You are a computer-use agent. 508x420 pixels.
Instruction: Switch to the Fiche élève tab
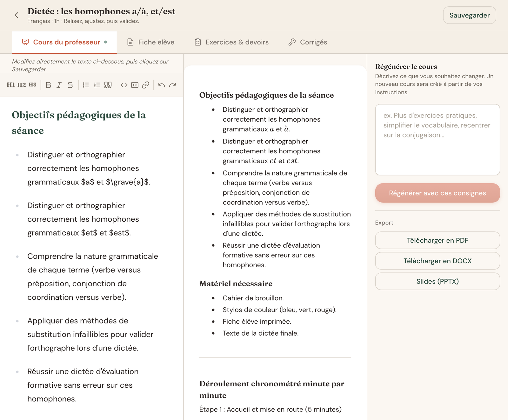[x=151, y=42]
